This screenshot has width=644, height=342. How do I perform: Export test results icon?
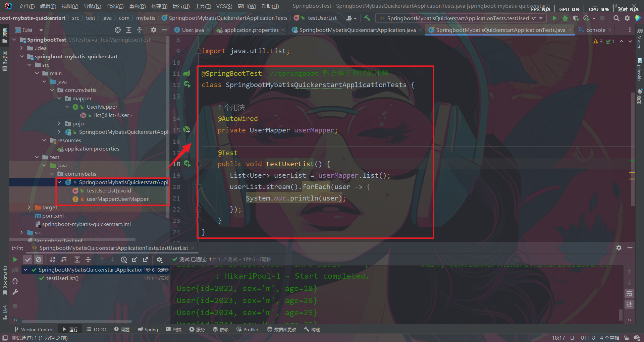146,260
